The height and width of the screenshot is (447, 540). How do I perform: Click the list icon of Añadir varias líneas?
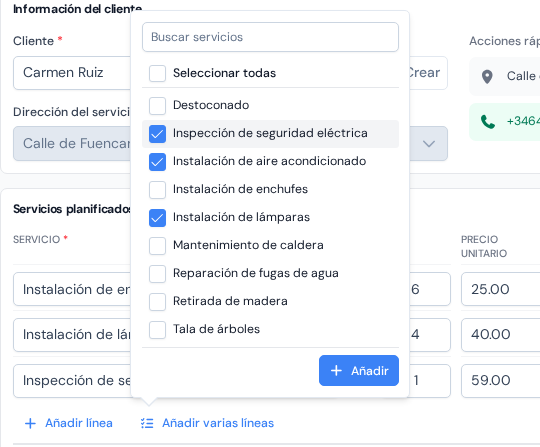[x=147, y=423]
